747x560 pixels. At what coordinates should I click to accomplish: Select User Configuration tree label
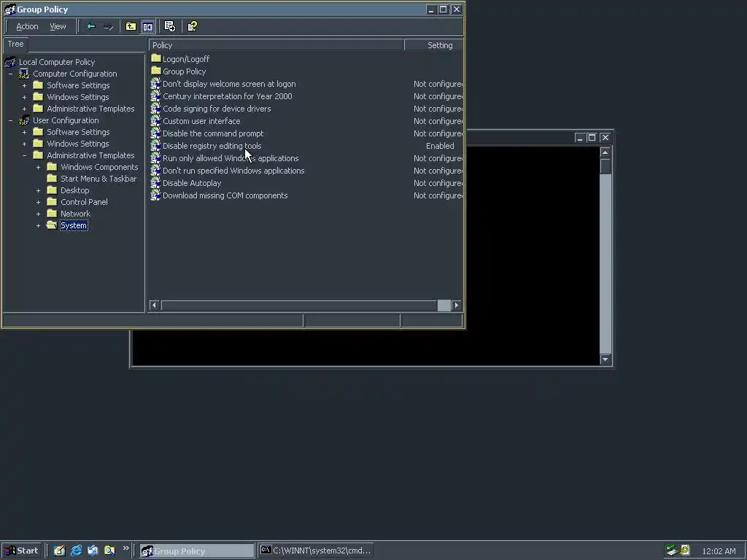(66, 120)
